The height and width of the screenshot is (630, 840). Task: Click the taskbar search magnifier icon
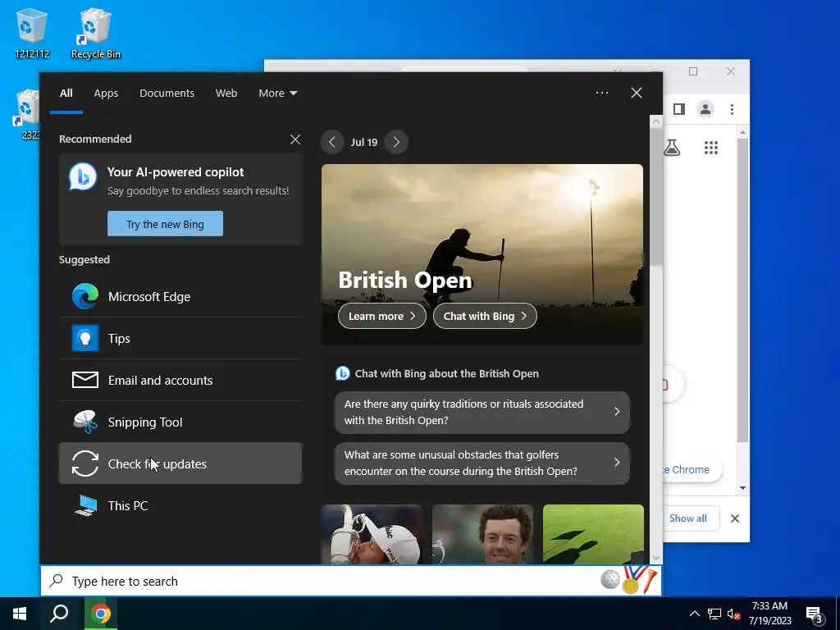[59, 614]
